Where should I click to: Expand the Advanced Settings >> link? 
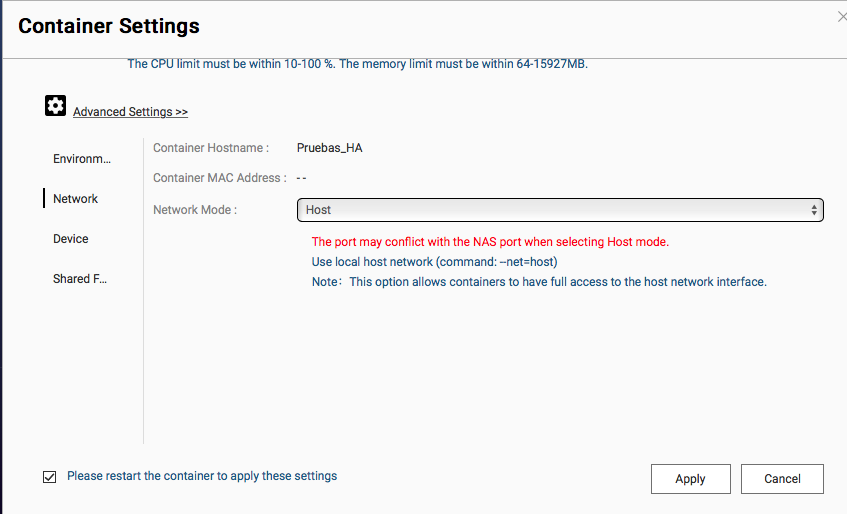point(130,112)
